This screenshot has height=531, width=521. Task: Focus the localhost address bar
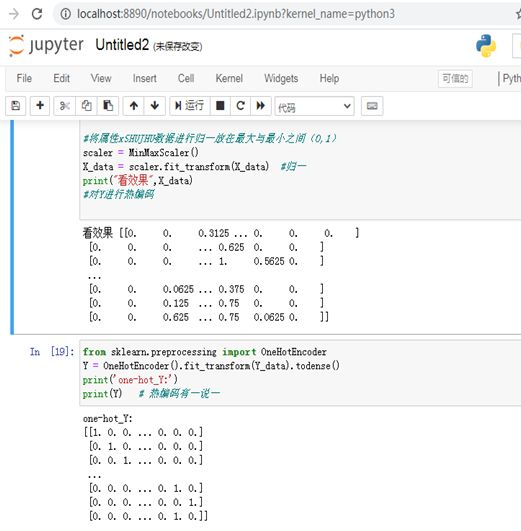pos(236,14)
